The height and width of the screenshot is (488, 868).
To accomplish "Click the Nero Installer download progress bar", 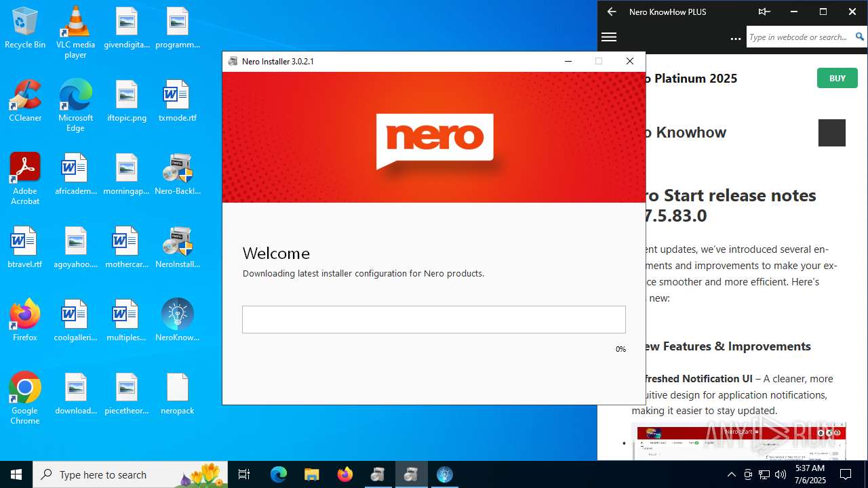I will coord(434,319).
